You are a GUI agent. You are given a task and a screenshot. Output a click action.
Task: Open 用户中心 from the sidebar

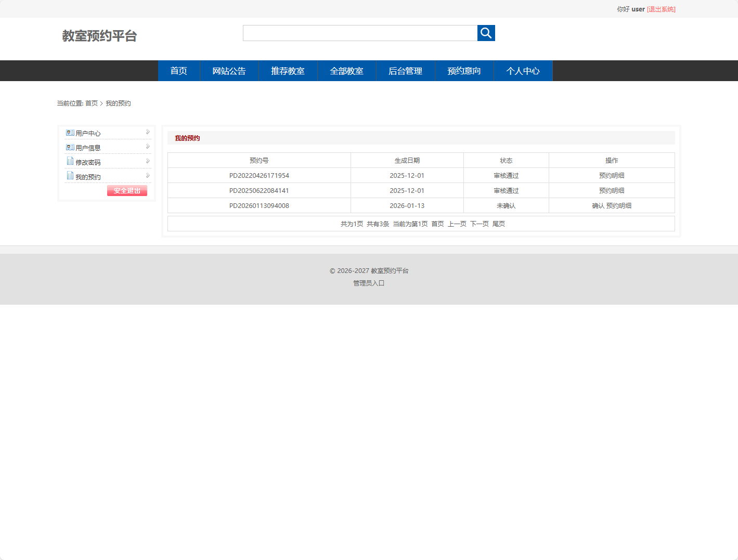(x=88, y=133)
